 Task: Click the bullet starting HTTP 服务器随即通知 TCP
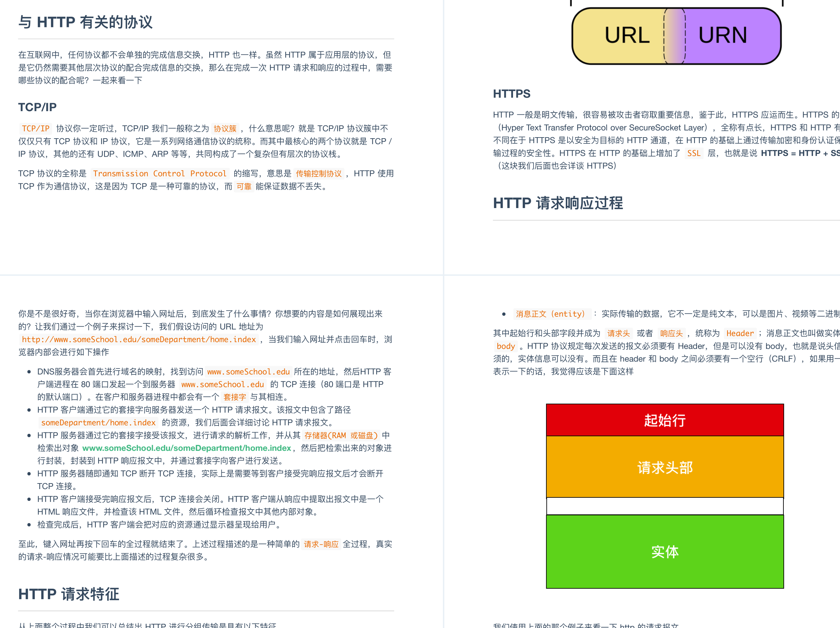(x=210, y=480)
